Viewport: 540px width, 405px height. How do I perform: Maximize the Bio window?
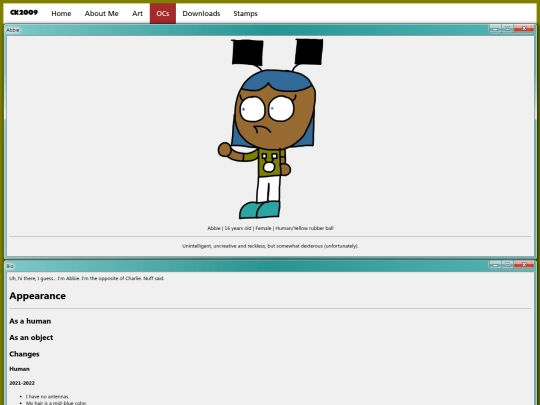tap(507, 264)
